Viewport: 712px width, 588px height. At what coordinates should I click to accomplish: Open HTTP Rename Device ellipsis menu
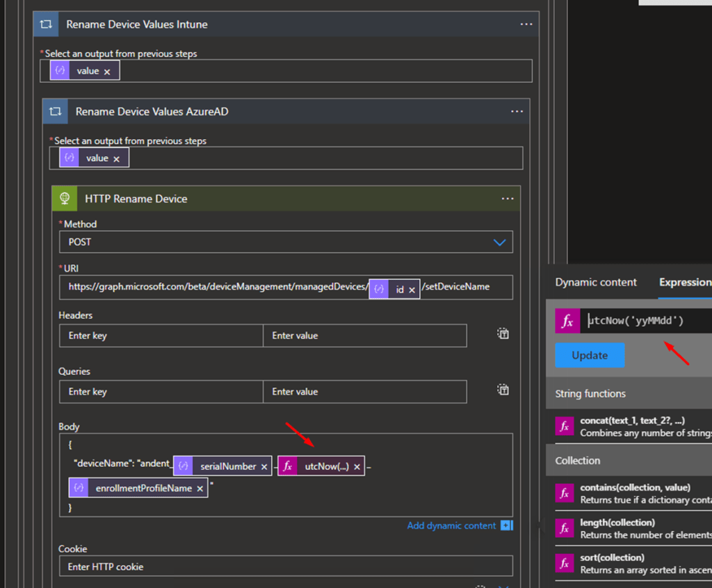507,199
